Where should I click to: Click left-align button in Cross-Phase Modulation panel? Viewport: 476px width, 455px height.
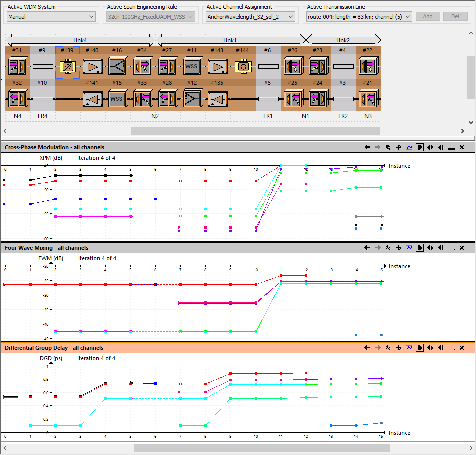point(441,147)
